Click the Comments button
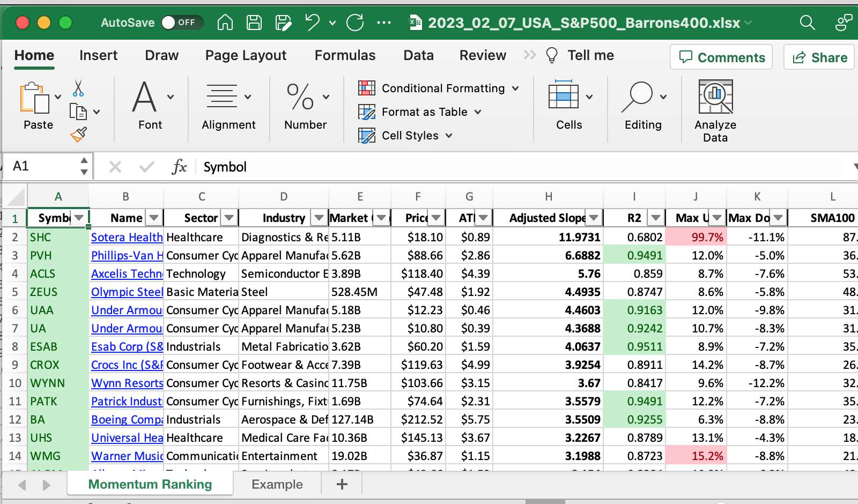 721,57
